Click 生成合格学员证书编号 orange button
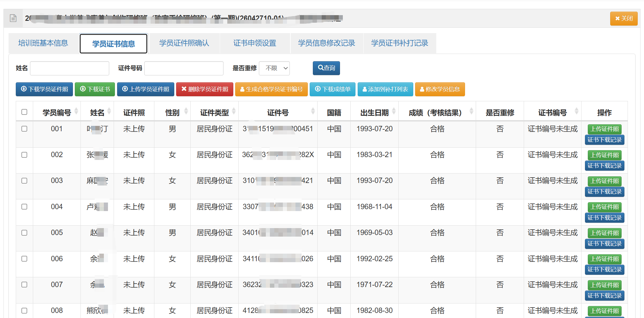This screenshot has height=318, width=644. click(x=271, y=89)
